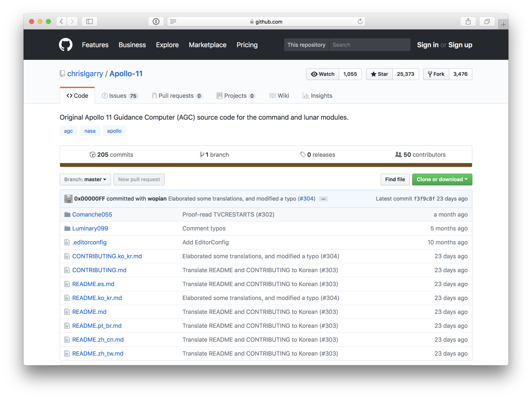Click the GitHub Octocat logo
This screenshot has width=532, height=399.
coord(66,45)
